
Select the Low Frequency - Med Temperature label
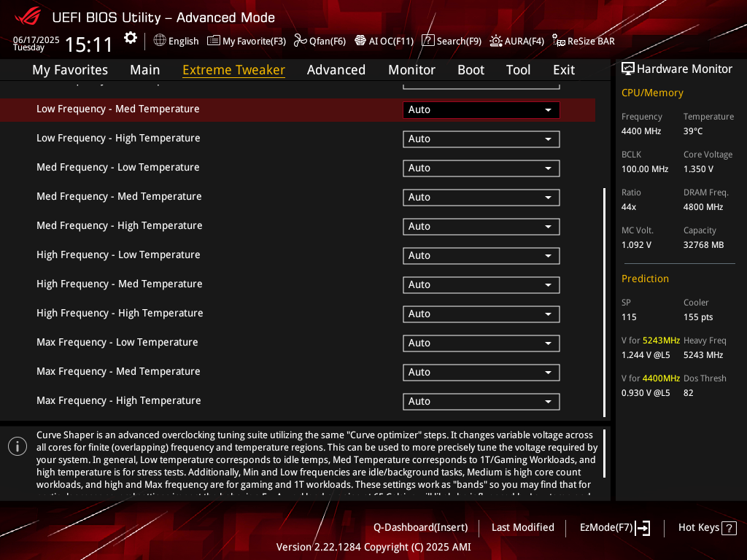click(x=118, y=109)
